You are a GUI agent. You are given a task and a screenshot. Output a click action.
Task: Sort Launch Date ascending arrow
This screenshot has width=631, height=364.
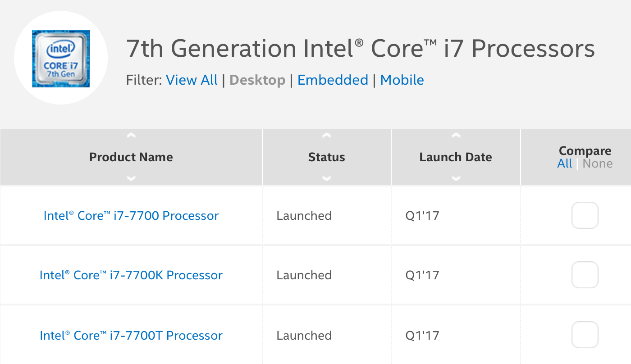[456, 135]
